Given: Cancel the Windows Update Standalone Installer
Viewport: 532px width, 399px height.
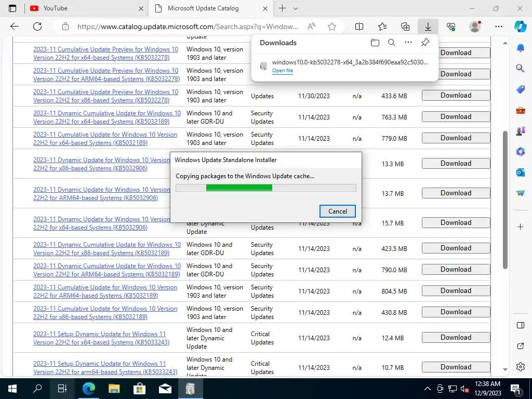Looking at the screenshot, I should (338, 211).
